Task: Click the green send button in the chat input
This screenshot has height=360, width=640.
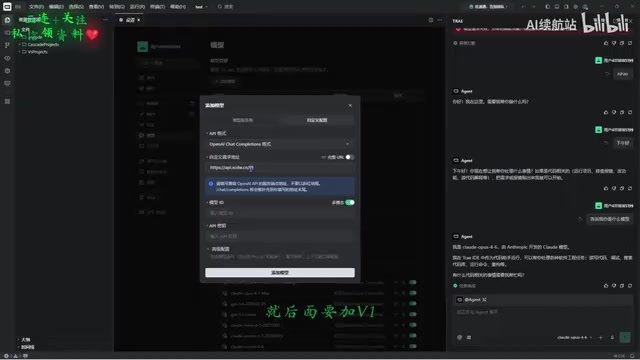Action: point(624,337)
